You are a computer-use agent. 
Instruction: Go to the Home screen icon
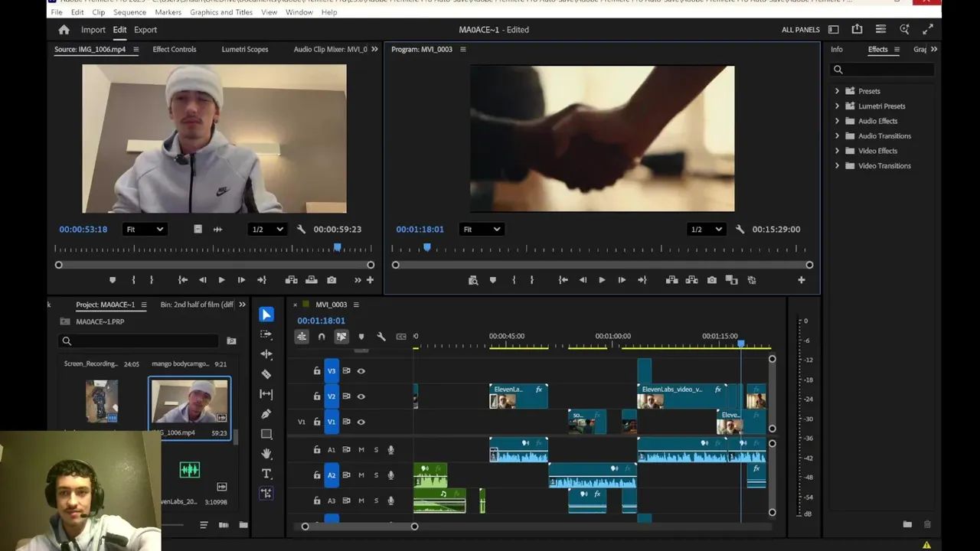click(64, 30)
